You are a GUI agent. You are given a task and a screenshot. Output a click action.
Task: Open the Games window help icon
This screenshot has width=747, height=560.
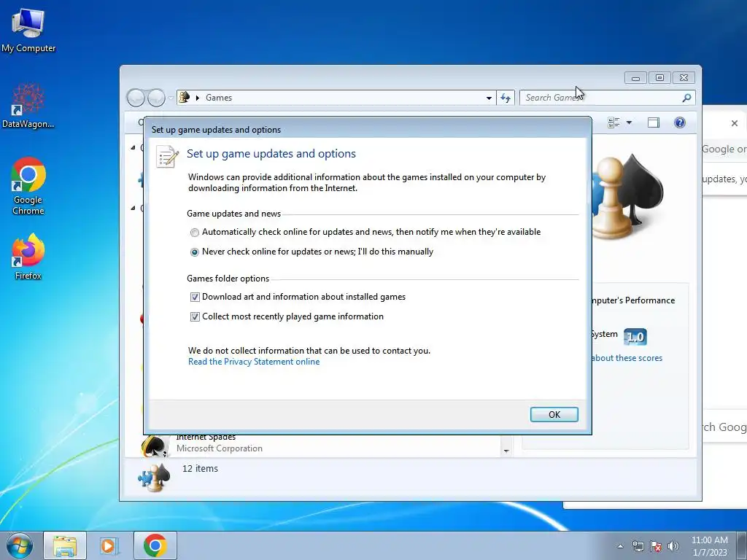tap(680, 122)
